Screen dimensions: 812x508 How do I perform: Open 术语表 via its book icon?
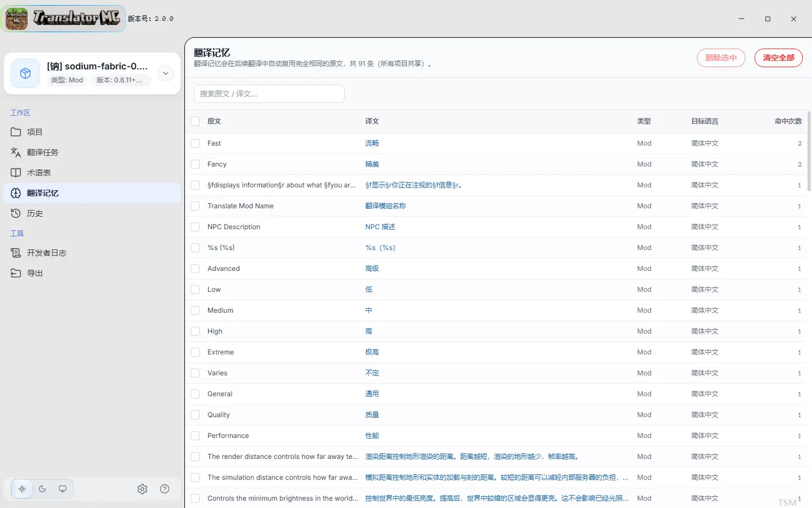16,173
